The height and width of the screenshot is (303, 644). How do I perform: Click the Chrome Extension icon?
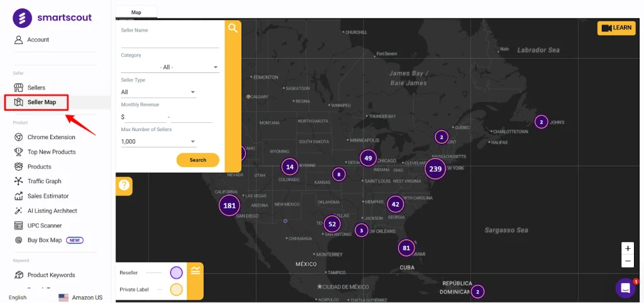(18, 137)
